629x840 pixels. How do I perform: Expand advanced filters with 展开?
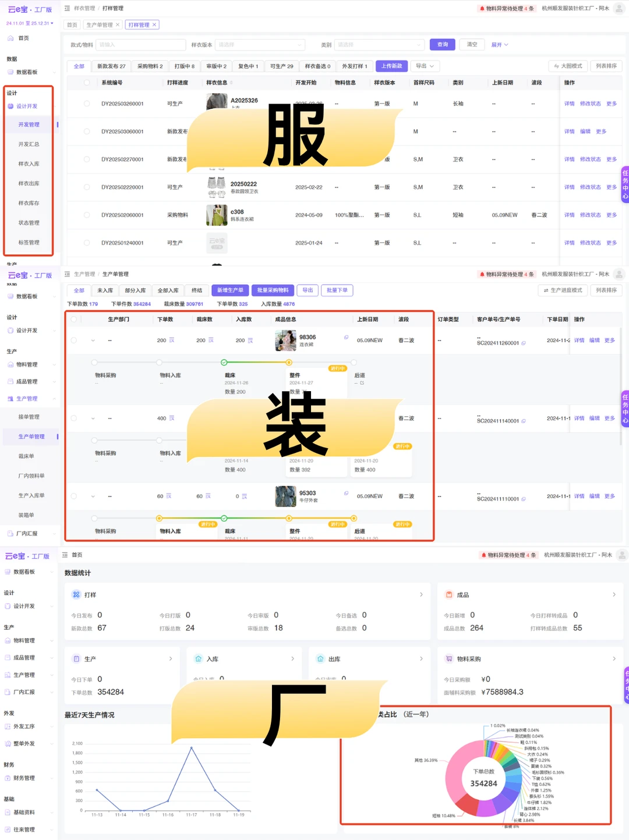point(499,44)
